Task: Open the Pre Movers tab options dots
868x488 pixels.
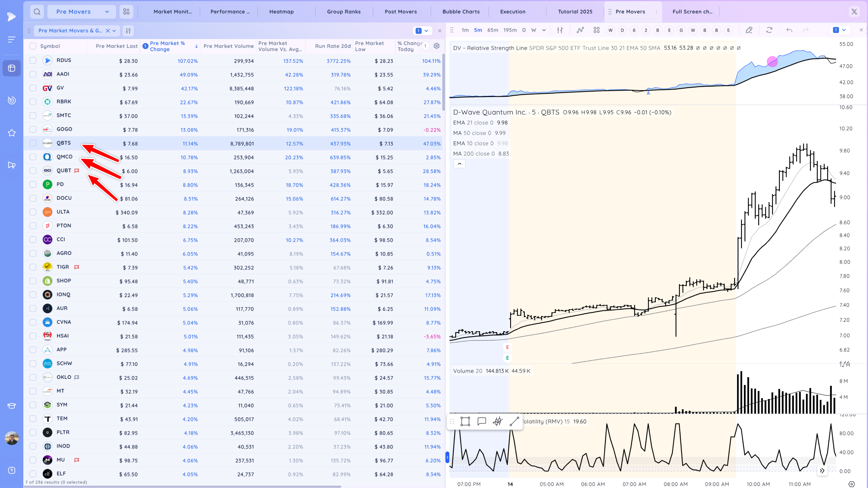Action: (657, 12)
